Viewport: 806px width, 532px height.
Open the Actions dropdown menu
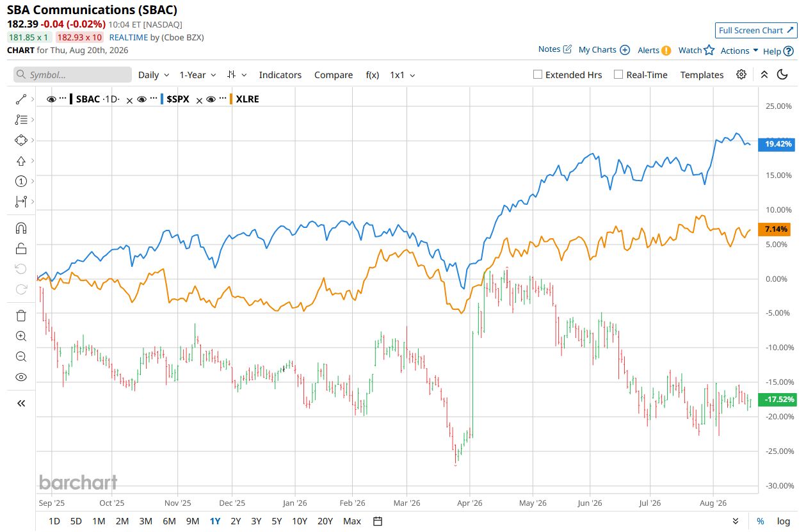click(739, 51)
